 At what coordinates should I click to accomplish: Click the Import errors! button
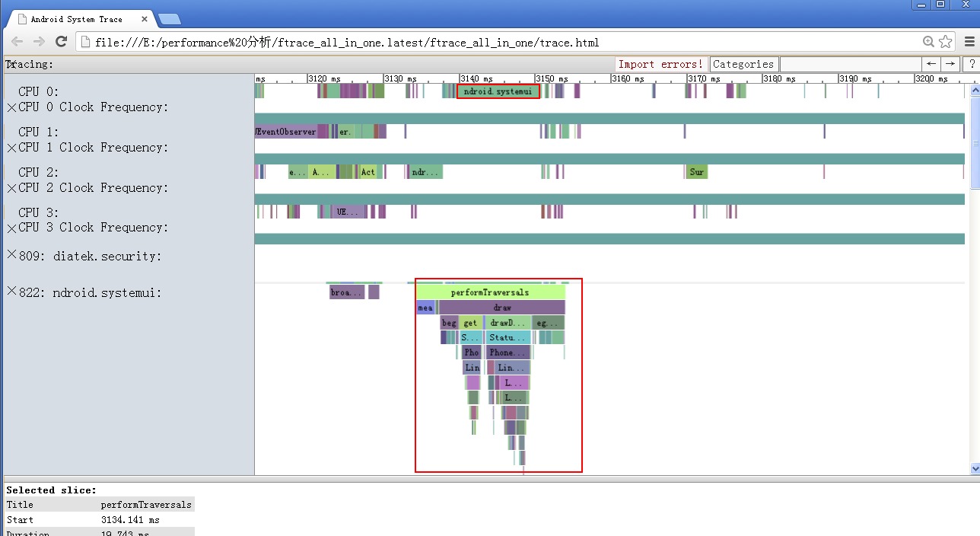tap(660, 64)
